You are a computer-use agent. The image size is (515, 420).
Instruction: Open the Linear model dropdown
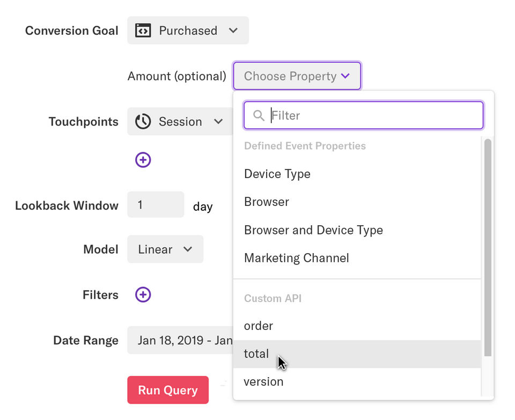(165, 249)
